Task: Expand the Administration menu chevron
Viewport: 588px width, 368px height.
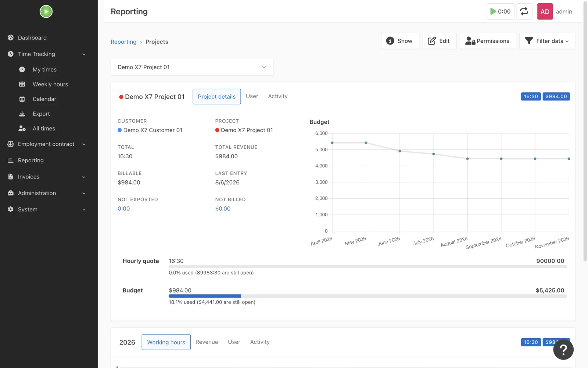Action: pyautogui.click(x=84, y=193)
